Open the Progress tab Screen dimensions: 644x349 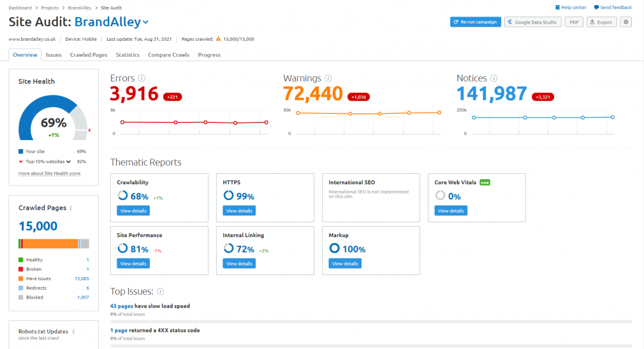209,55
